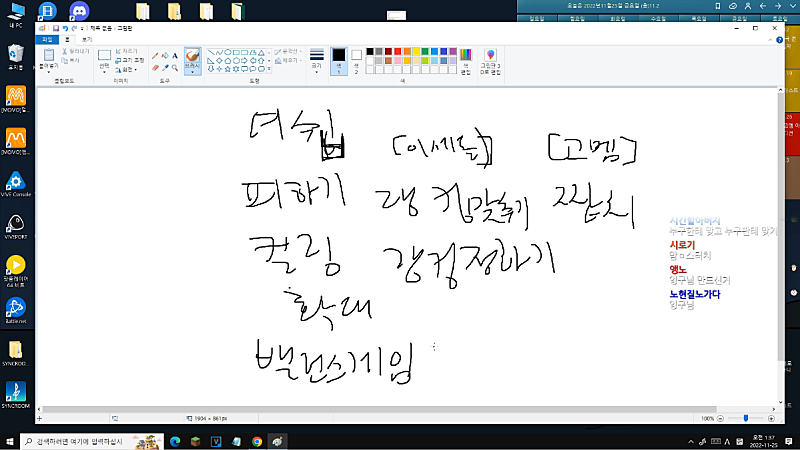Viewport: 800px width, 450px height.
Task: Expand the 브러시 brushes dropdown arrow
Action: [x=193, y=72]
